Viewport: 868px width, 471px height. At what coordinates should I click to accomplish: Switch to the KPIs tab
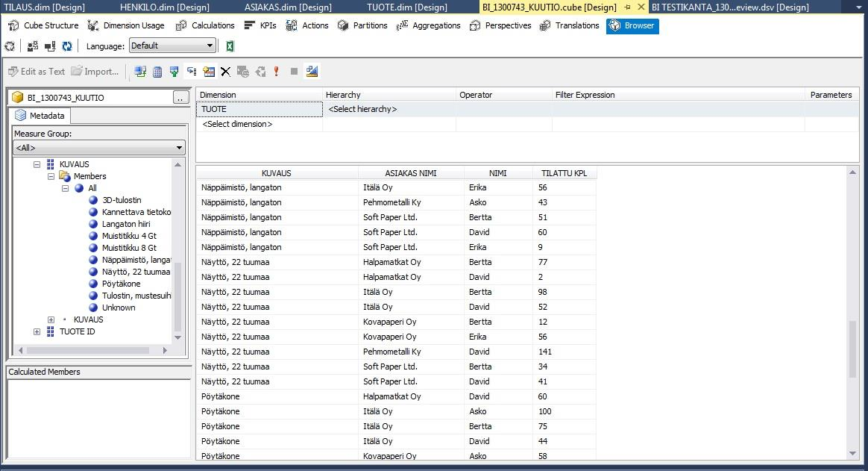[x=260, y=25]
